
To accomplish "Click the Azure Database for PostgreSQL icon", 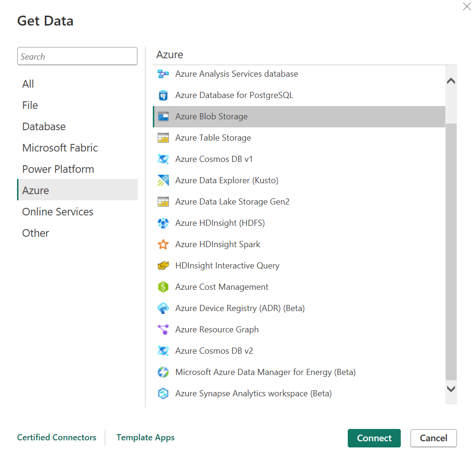I will [x=163, y=95].
